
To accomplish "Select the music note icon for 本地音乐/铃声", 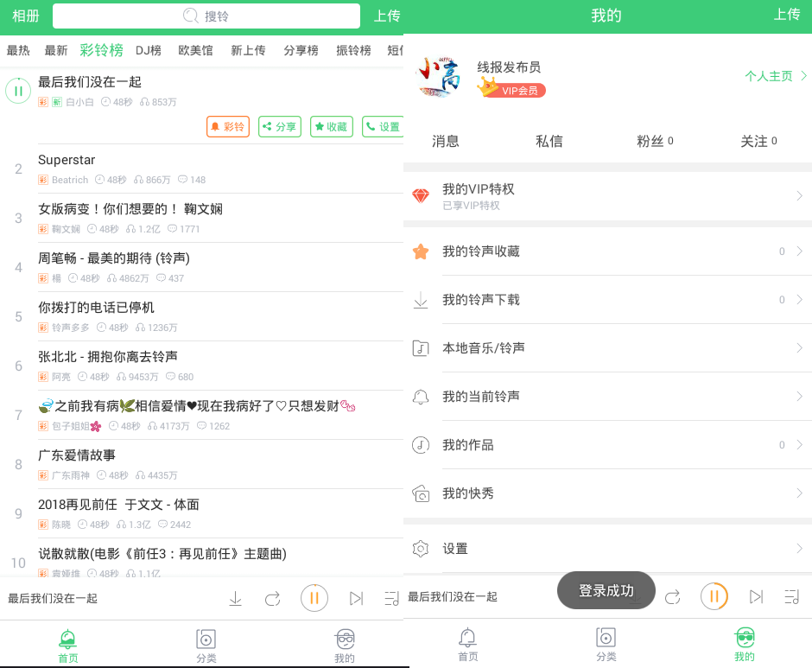I will point(421,348).
